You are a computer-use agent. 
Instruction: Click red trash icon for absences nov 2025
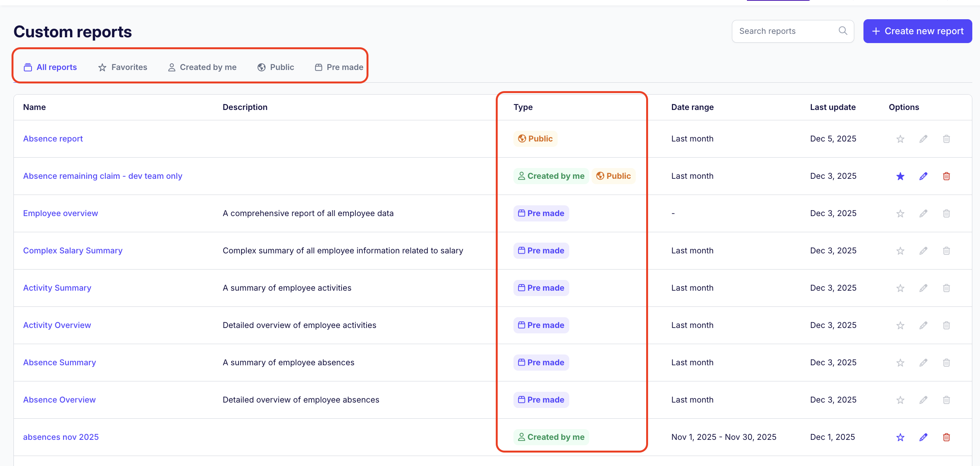pos(946,437)
